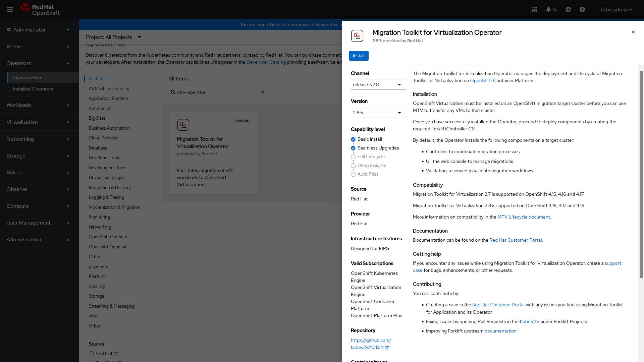
Task: Expand the Virtualization navigation section
Action: (x=39, y=122)
